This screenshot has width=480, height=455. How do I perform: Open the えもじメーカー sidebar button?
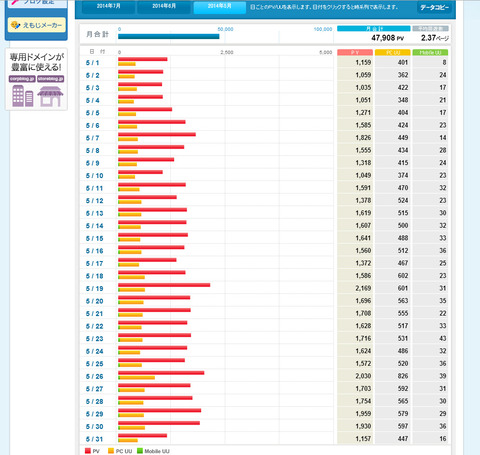click(37, 25)
